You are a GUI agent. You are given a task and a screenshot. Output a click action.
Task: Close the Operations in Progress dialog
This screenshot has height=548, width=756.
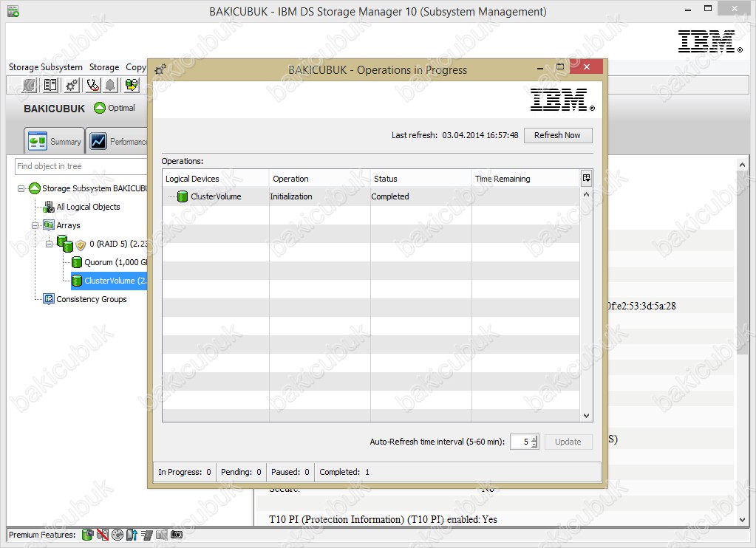click(587, 66)
